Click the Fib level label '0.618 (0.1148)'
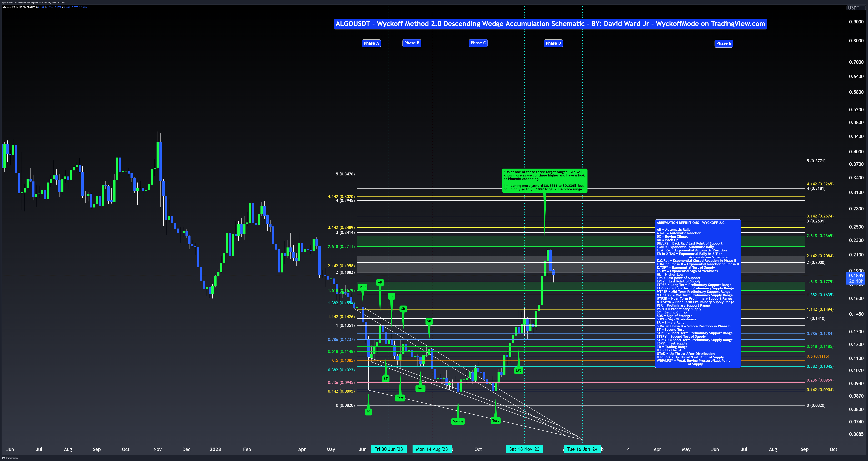The image size is (868, 461). (x=341, y=351)
